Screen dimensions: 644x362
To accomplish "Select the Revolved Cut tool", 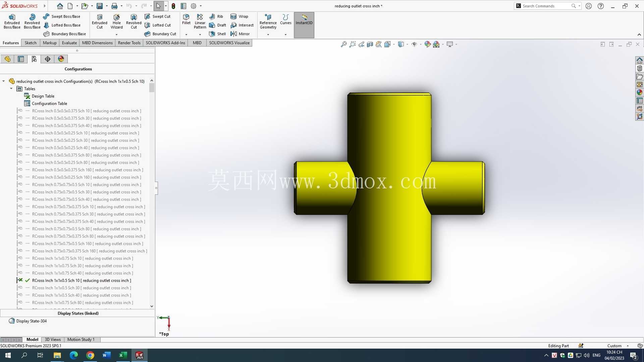I will pyautogui.click(x=134, y=21).
